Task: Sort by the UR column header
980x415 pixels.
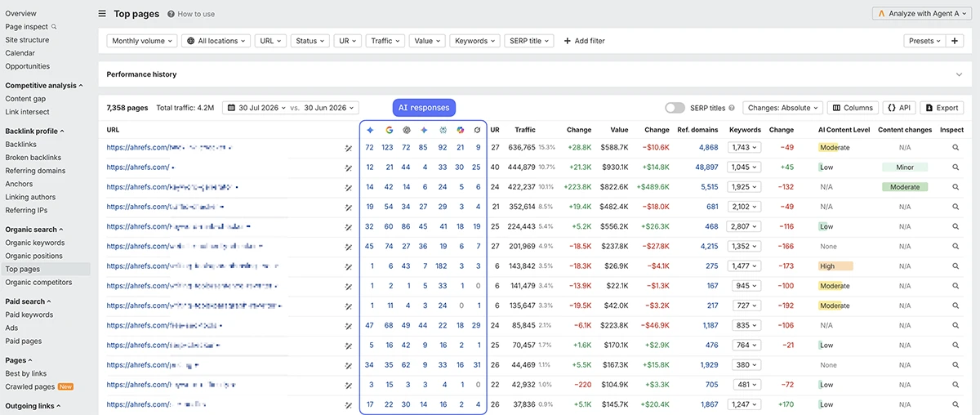Action: (495, 130)
